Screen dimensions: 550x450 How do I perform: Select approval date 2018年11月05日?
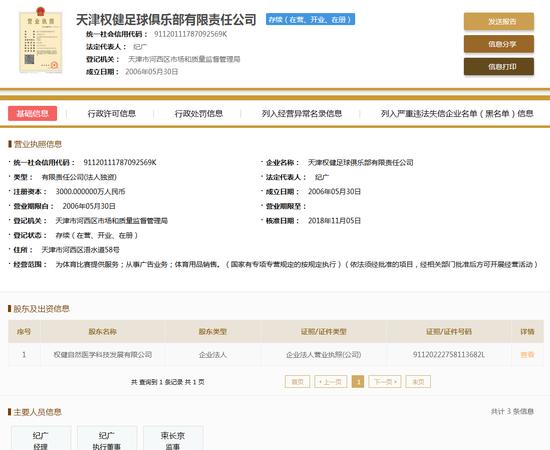(334, 221)
